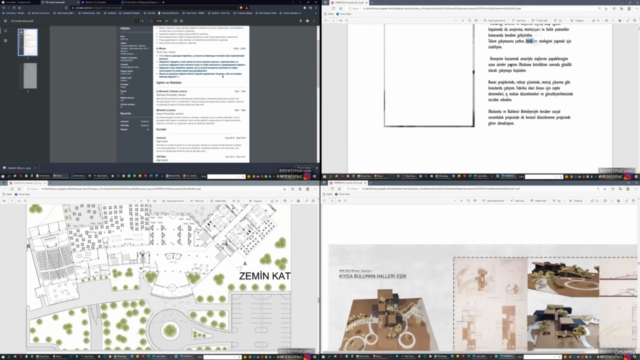Select the Vurgula highlighter in the bottom-left Edge PDF
Viewport: 640px width, 360px height.
tap(256, 201)
